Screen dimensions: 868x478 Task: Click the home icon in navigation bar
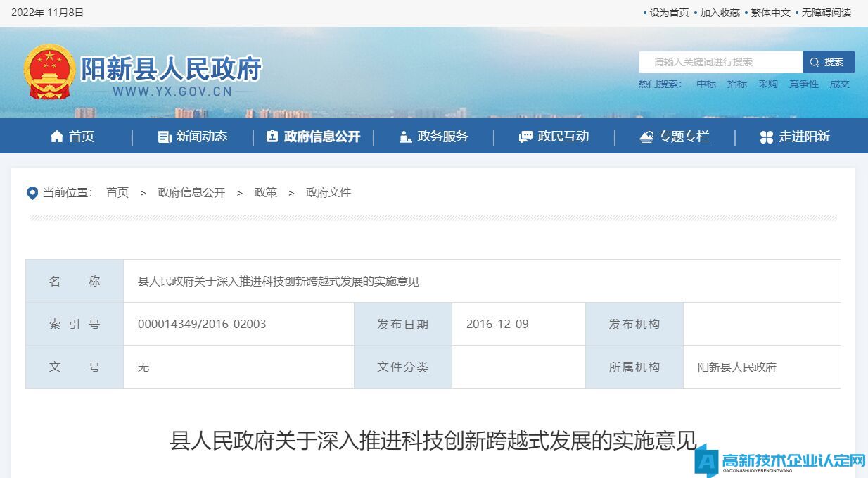click(x=56, y=137)
